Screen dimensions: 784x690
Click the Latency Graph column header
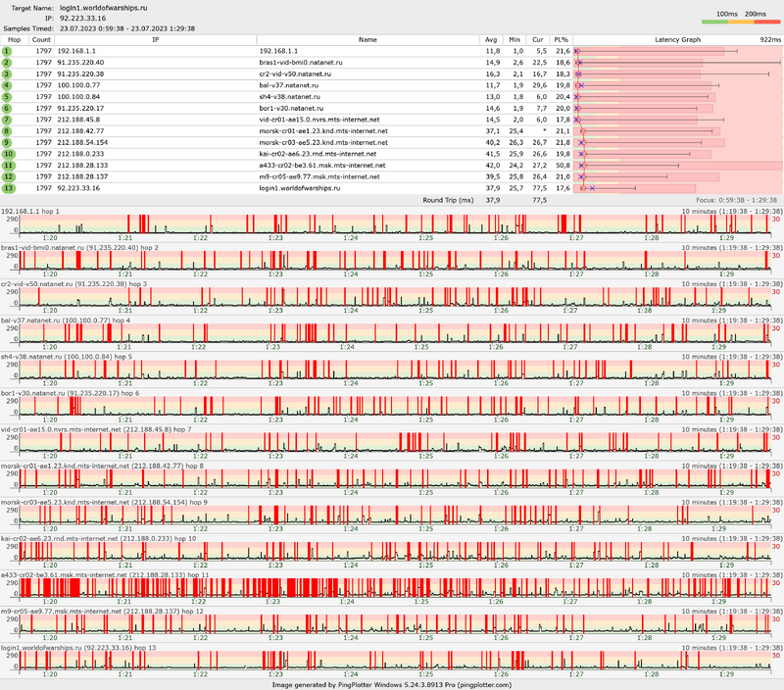tap(677, 39)
